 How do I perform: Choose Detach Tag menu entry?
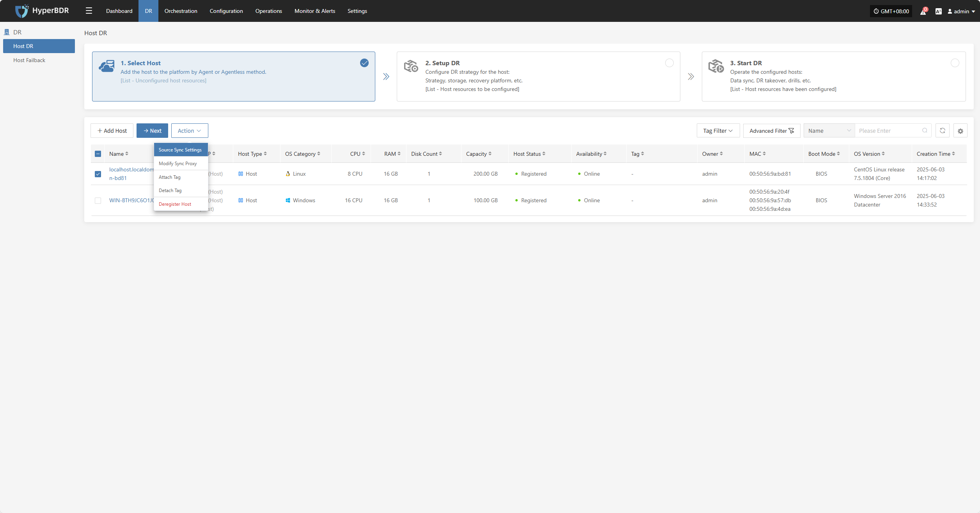(181, 191)
